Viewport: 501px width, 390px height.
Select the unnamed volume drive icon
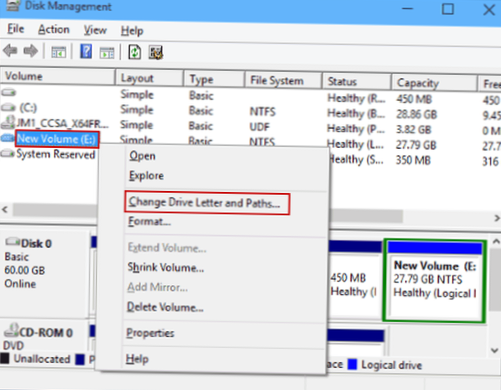coord(8,92)
